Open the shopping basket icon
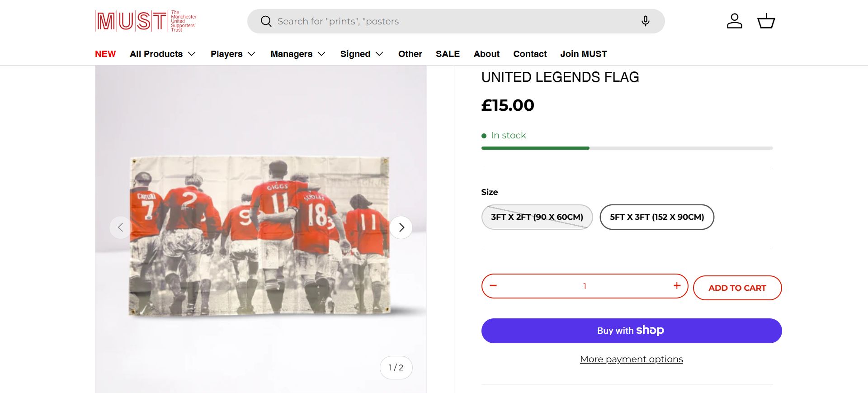The image size is (868, 393). (x=766, y=21)
